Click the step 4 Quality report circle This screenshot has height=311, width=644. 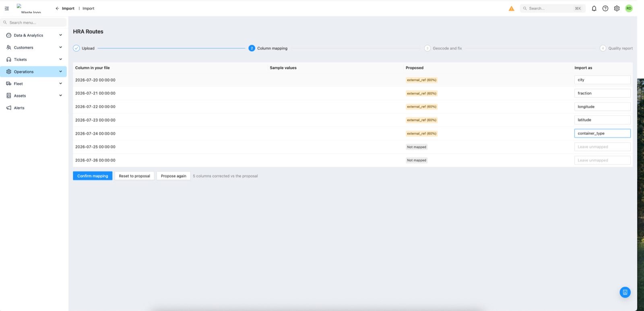coord(603,48)
